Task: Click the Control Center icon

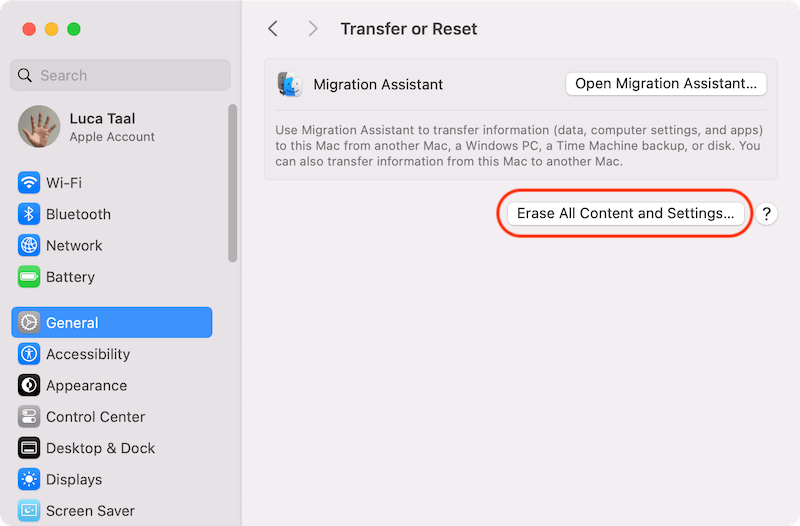Action: point(29,417)
